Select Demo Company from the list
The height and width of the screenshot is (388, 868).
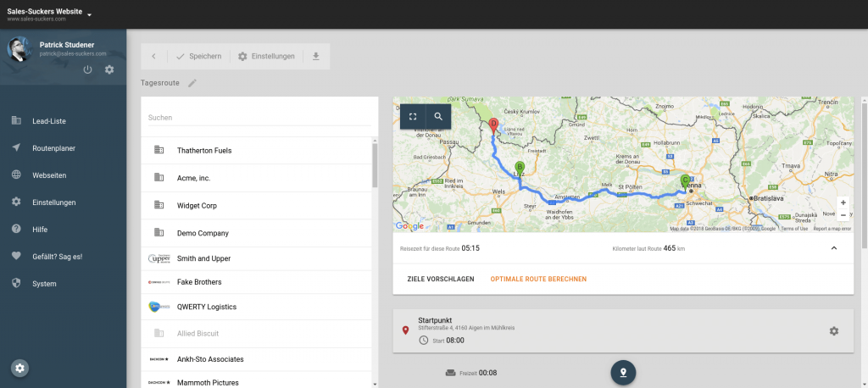click(x=257, y=233)
